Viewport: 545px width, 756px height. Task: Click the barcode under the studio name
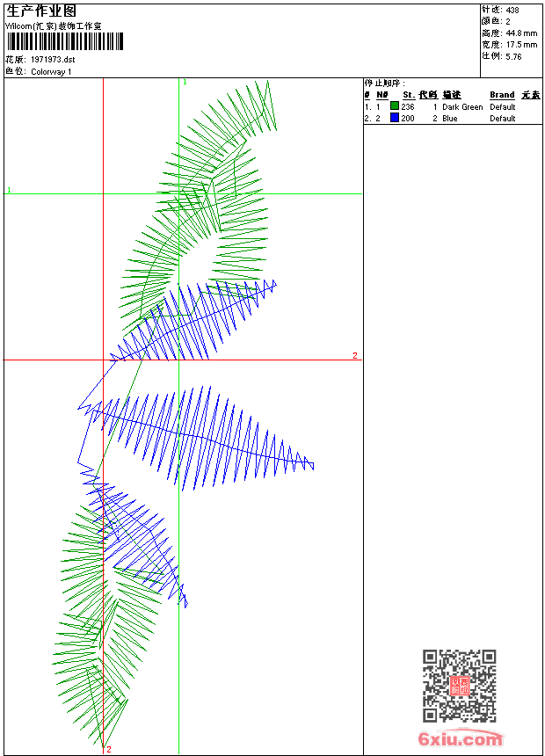[65, 41]
